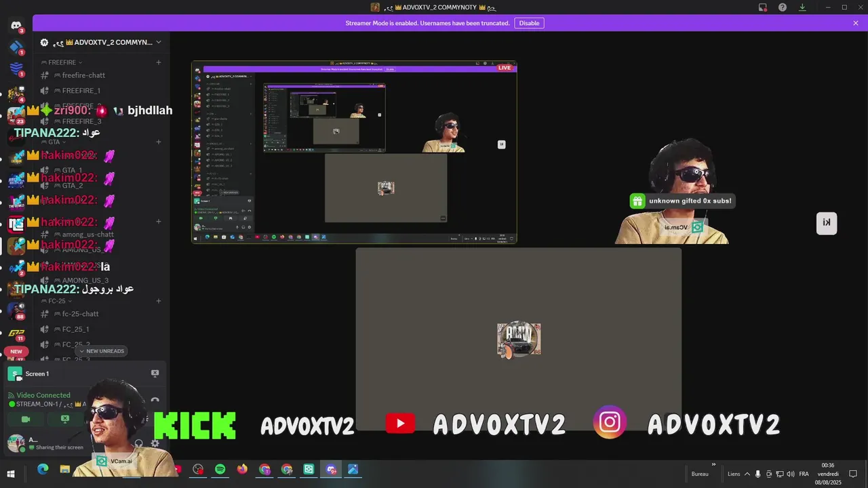Viewport: 868px width, 488px height.
Task: Dismiss the Streamer Mode banner
Action: click(x=856, y=23)
